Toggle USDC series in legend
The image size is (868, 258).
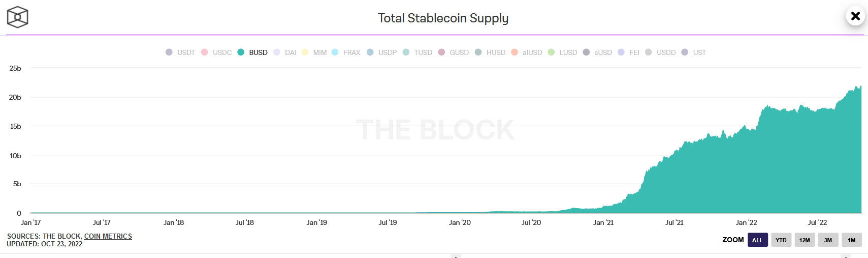pos(217,52)
